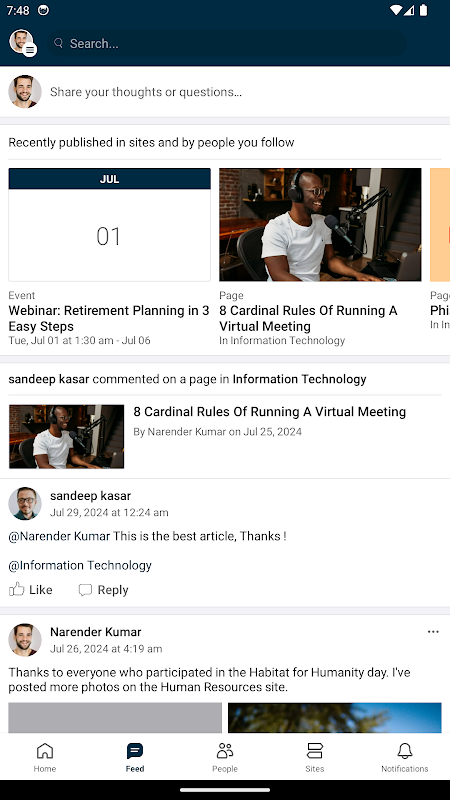Viewport: 450px width, 800px height.
Task: Click the Search field
Action: (x=227, y=43)
